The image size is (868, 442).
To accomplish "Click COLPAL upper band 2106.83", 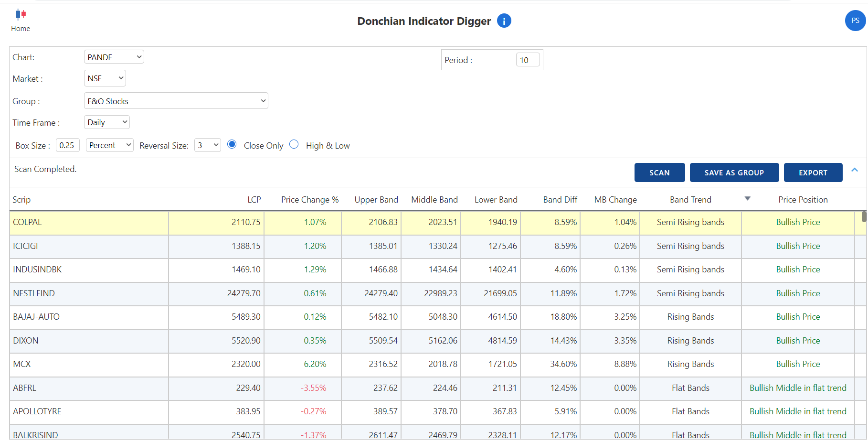I will pos(383,222).
